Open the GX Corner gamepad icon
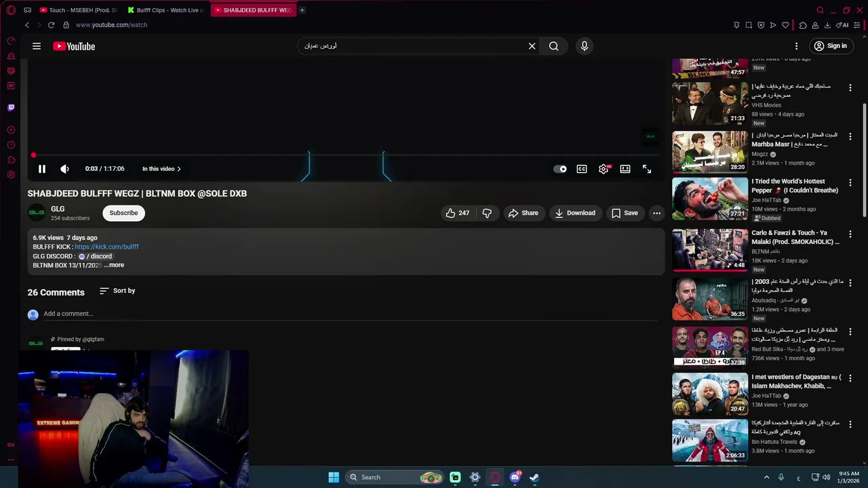 [x=27, y=10]
